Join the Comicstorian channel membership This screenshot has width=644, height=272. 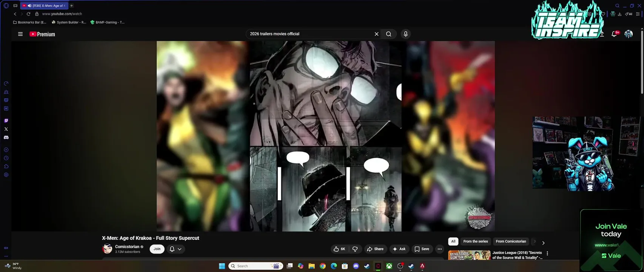pyautogui.click(x=157, y=249)
